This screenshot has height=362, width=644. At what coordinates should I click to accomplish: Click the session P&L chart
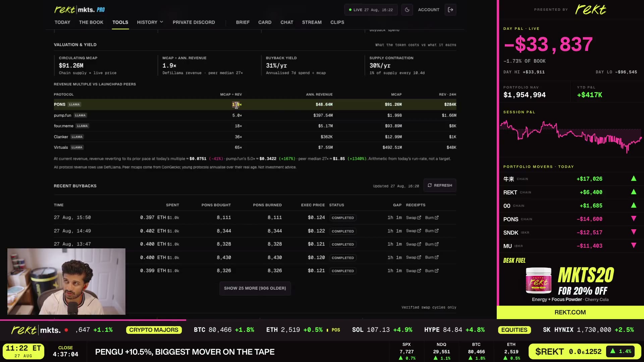571,137
